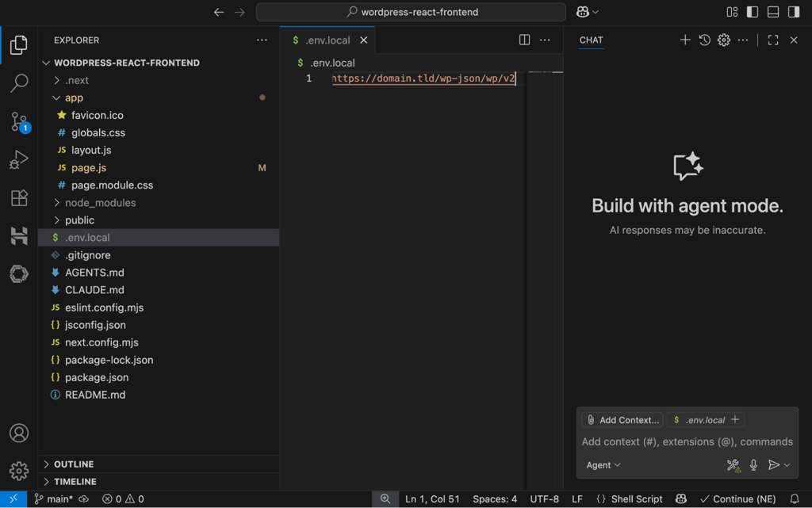The height and width of the screenshot is (508, 812).
Task: Start voice chat microphone
Action: point(753,465)
